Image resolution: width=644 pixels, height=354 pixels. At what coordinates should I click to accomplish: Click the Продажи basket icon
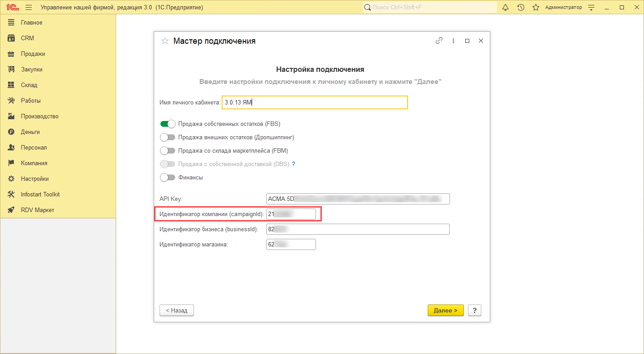[x=12, y=54]
